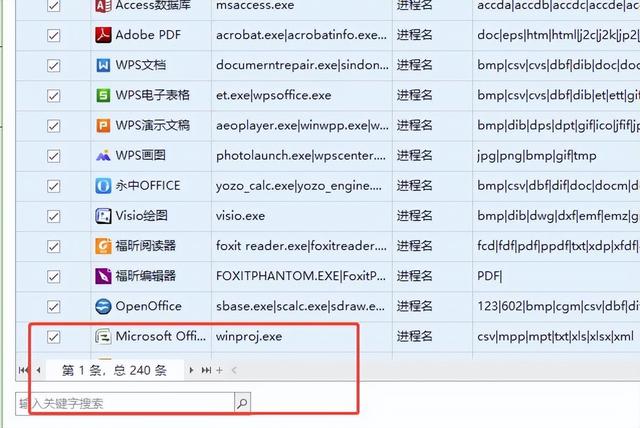
Task: Select the aeoplayer.exe|winwpp.exe cell
Action: (302, 126)
